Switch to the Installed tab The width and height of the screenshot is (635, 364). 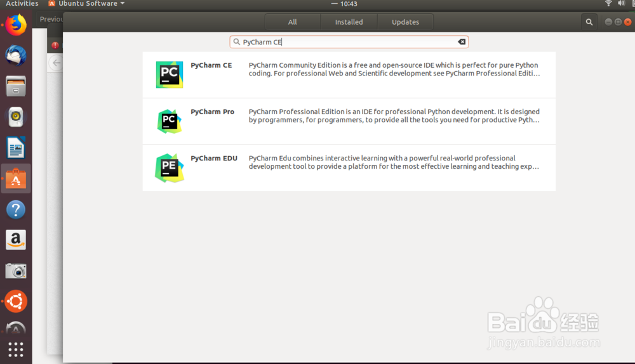pos(349,22)
